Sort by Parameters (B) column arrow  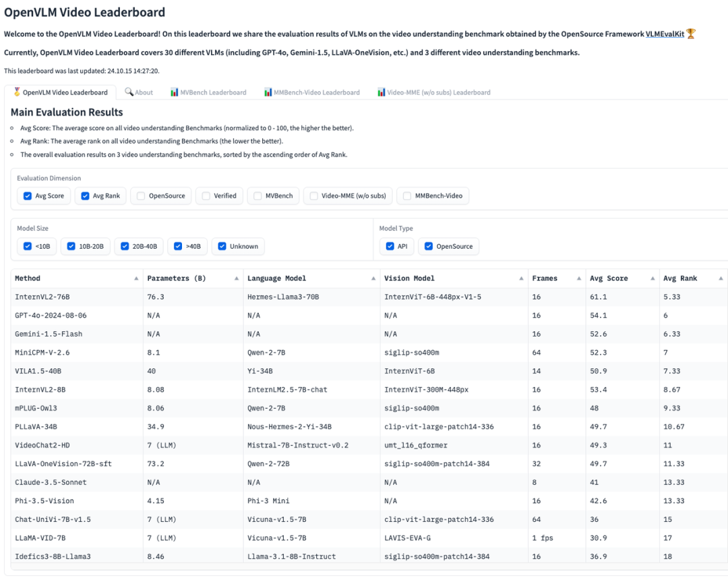click(x=237, y=279)
